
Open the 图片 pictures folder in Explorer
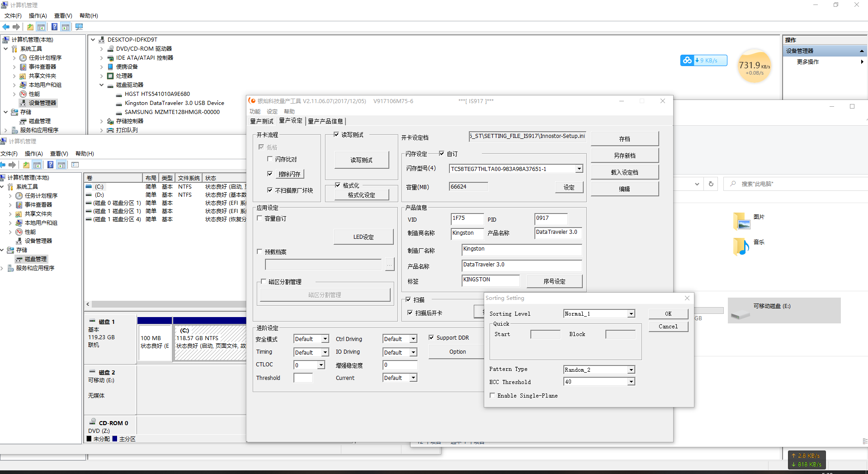741,221
